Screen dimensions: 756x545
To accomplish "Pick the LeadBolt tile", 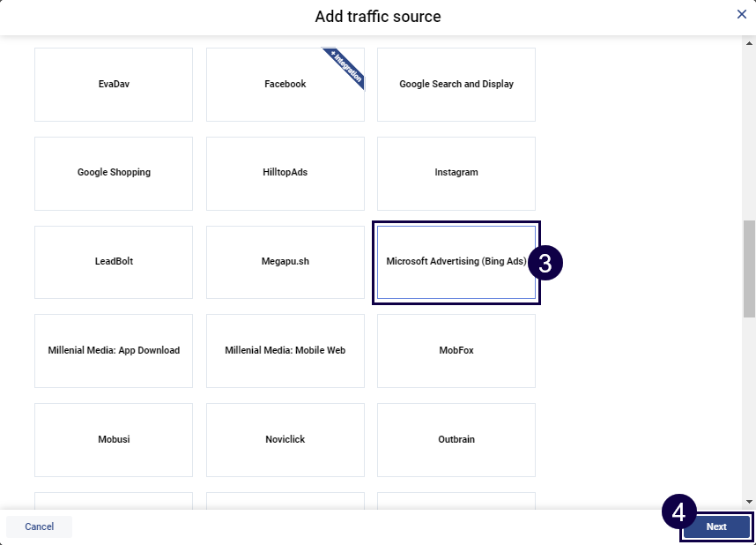I will (x=114, y=262).
